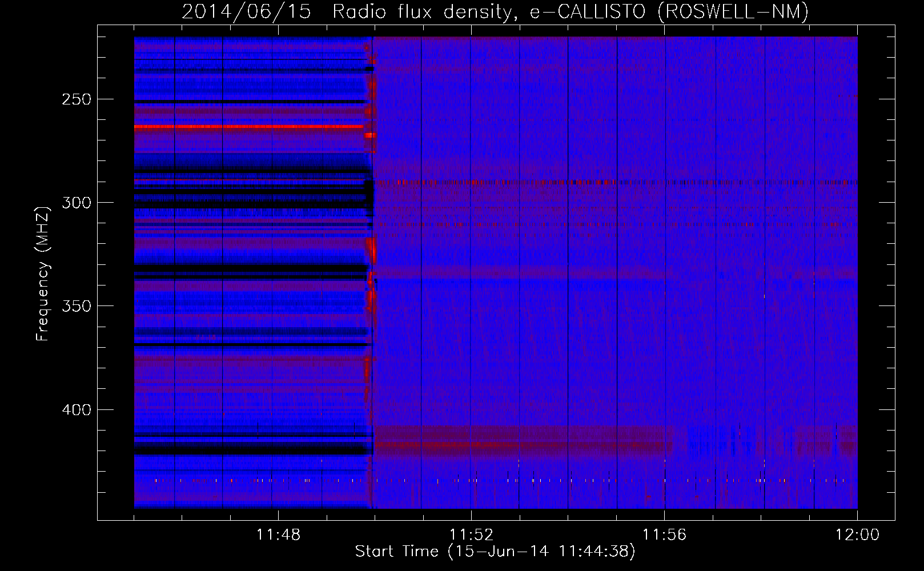
Task: Click the 300 frequency tick label
Action: click(x=77, y=203)
